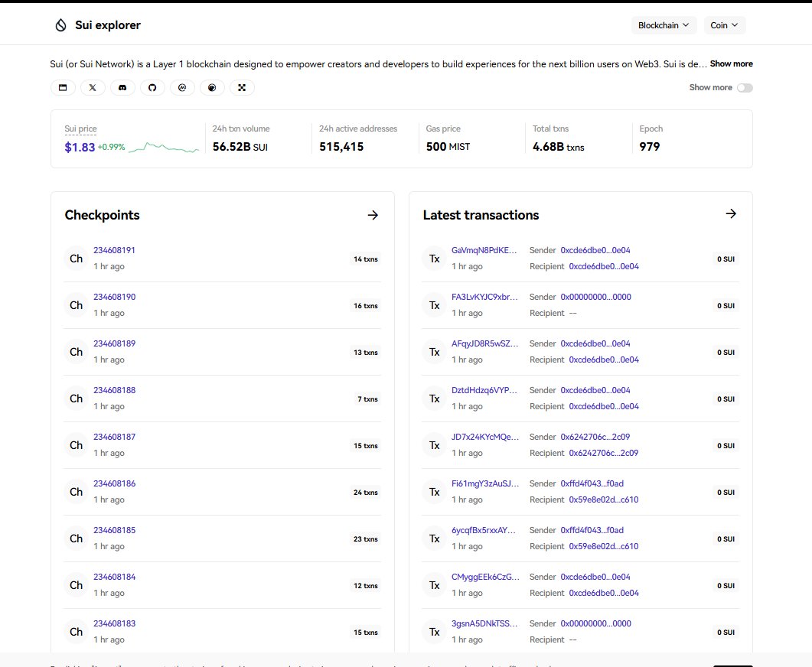
Task: Open checkpoint 234608186
Action: [x=115, y=483]
